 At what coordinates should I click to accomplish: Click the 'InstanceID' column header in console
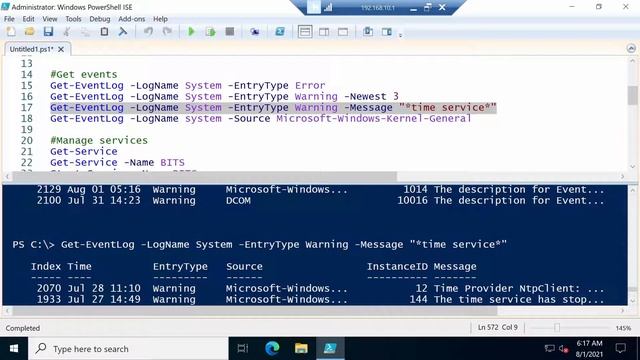pyautogui.click(x=396, y=267)
